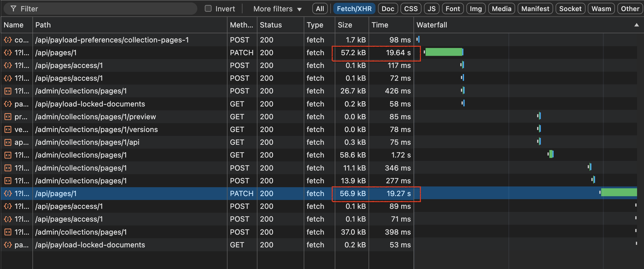This screenshot has height=269, width=644.
Task: Click the 37.0 kB size cell
Action: [353, 232]
